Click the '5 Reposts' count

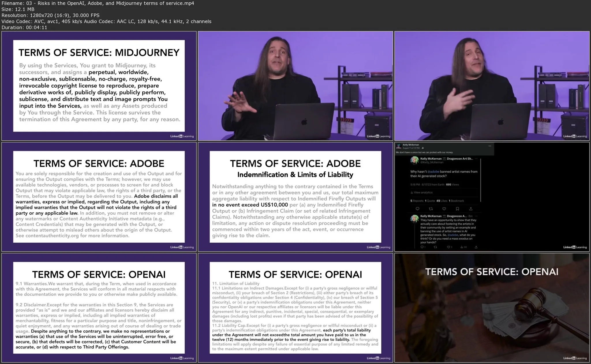(417, 201)
